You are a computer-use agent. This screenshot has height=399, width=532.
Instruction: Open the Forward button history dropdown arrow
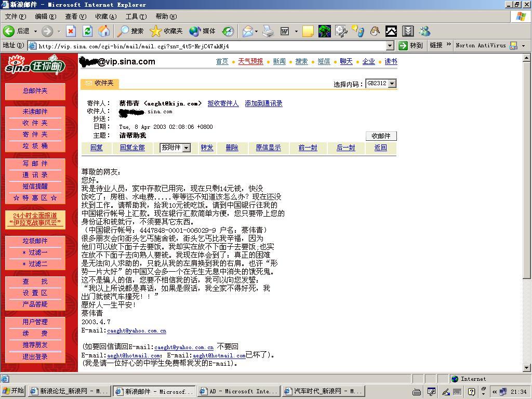pos(59,31)
